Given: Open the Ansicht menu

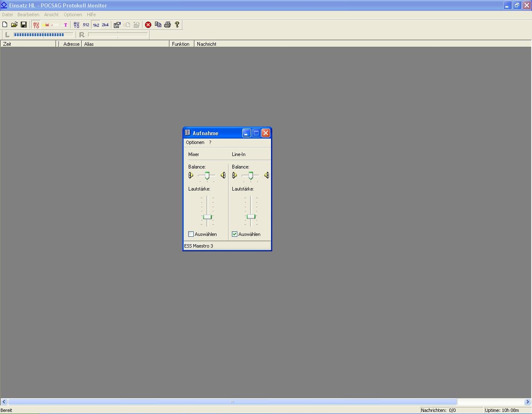Looking at the screenshot, I should point(52,15).
